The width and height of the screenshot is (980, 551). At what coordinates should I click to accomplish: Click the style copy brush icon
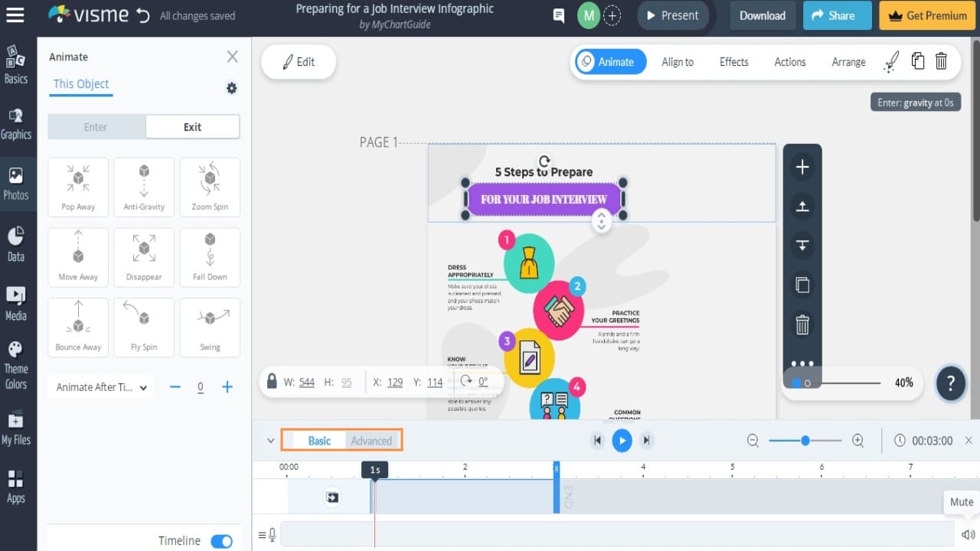pos(891,62)
